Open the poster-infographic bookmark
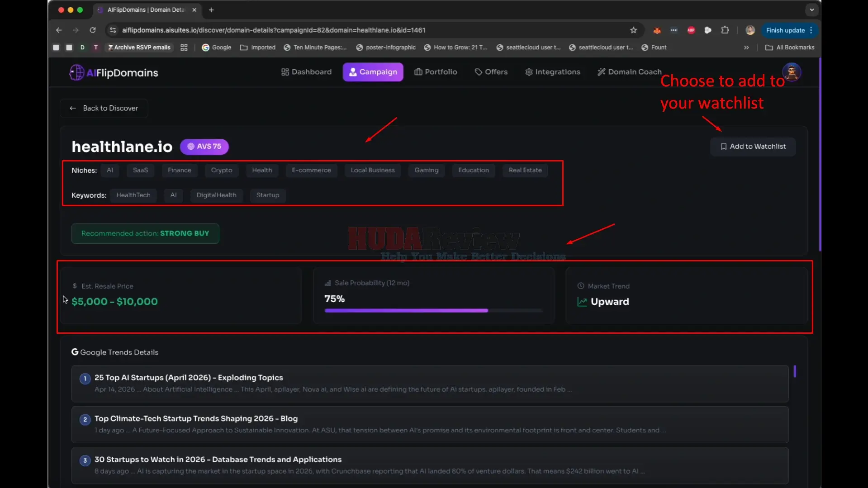868x488 pixels. (x=386, y=47)
